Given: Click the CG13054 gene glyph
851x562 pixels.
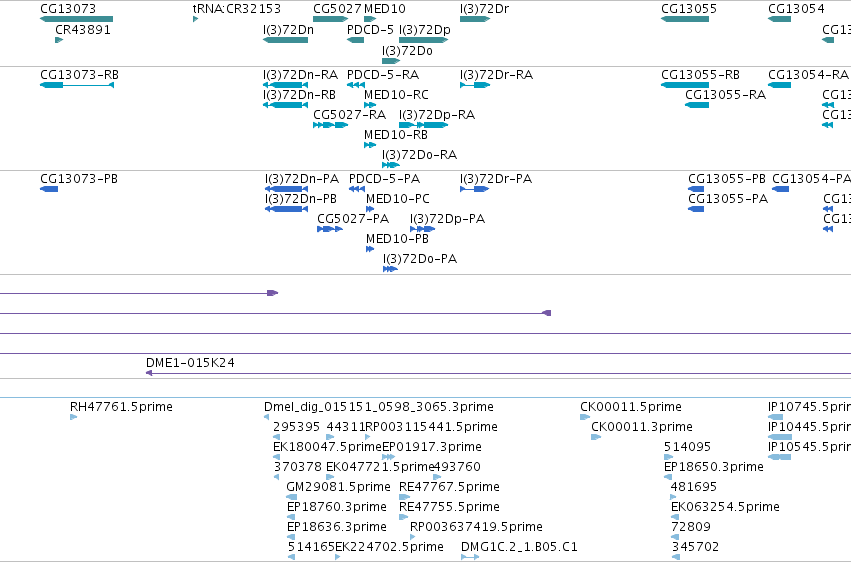Looking at the screenshot, I should pos(779,19).
